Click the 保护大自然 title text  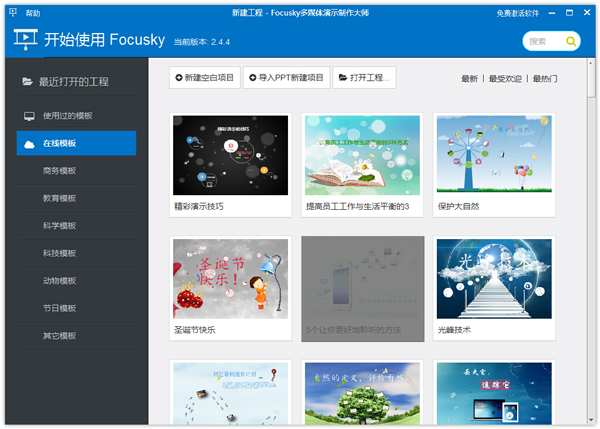click(x=458, y=207)
